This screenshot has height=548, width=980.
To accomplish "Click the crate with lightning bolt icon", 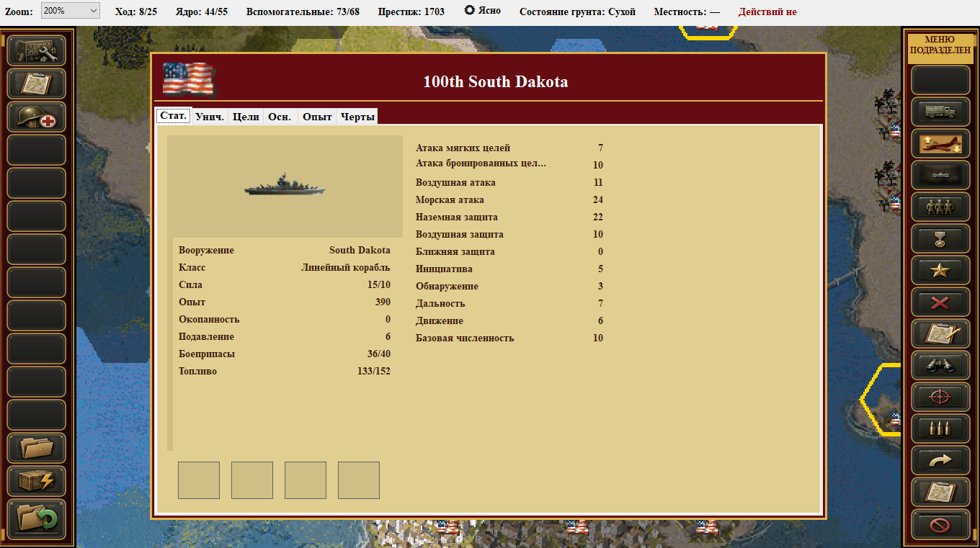I will pos(37,481).
